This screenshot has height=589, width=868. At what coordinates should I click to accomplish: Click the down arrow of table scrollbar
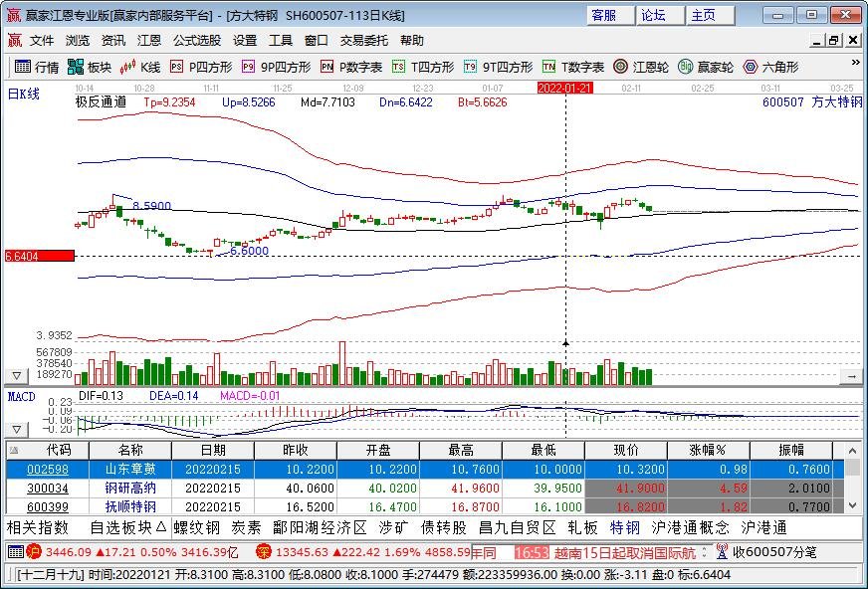click(x=852, y=505)
